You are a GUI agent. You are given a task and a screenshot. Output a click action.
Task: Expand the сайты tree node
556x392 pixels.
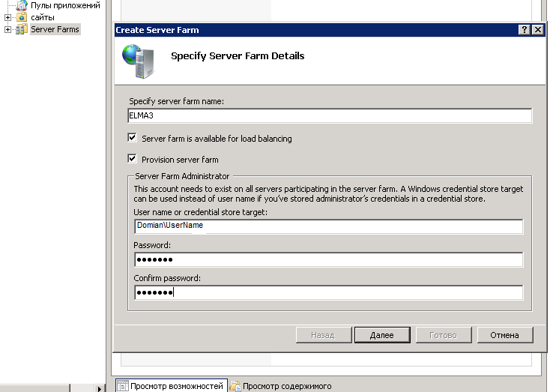pyautogui.click(x=7, y=17)
